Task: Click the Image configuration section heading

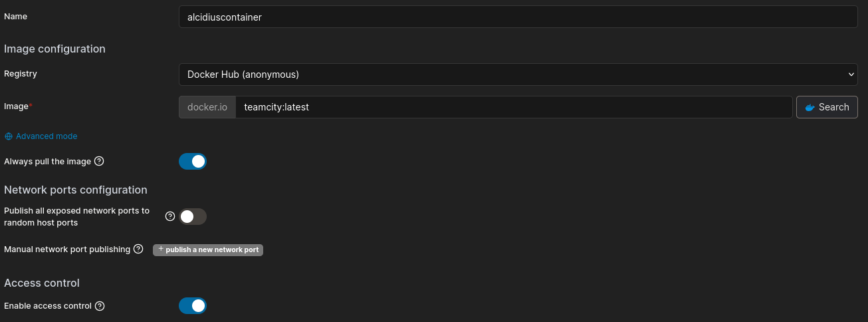Action: click(54, 49)
